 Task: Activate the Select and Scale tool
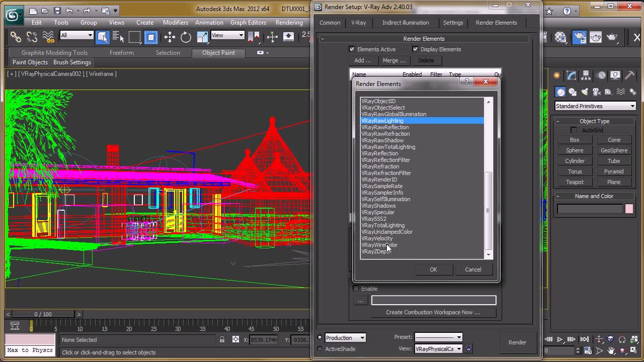(x=202, y=37)
